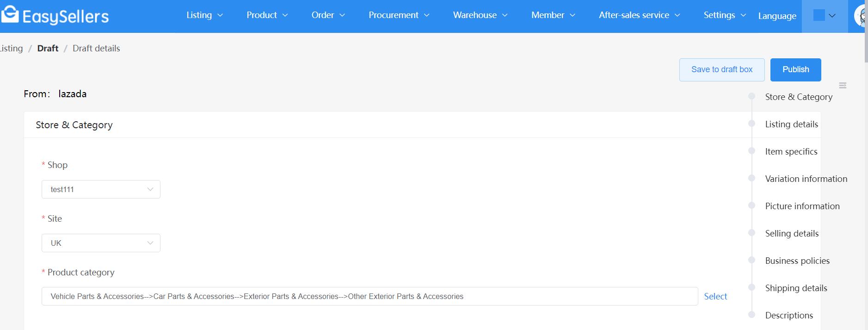Viewport: 868px width, 330px height.
Task: Open the Member menu
Action: [x=553, y=15]
